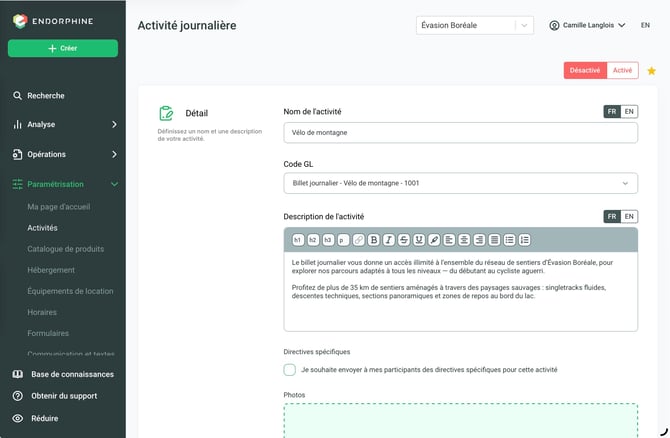Switch activity status to Activé
Viewport: 670px width, 438px height.
pyautogui.click(x=622, y=71)
